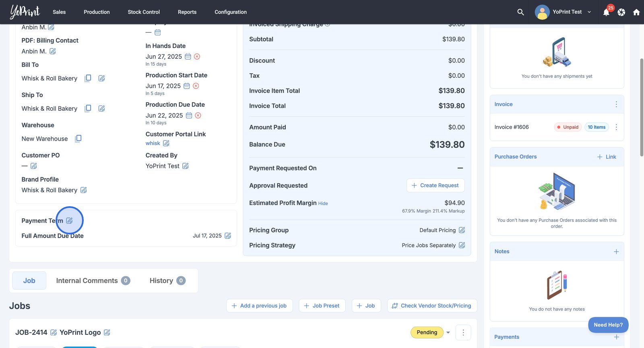Open the Pending status dropdown arrow
Viewport: 644px width, 348px height.
(x=448, y=332)
